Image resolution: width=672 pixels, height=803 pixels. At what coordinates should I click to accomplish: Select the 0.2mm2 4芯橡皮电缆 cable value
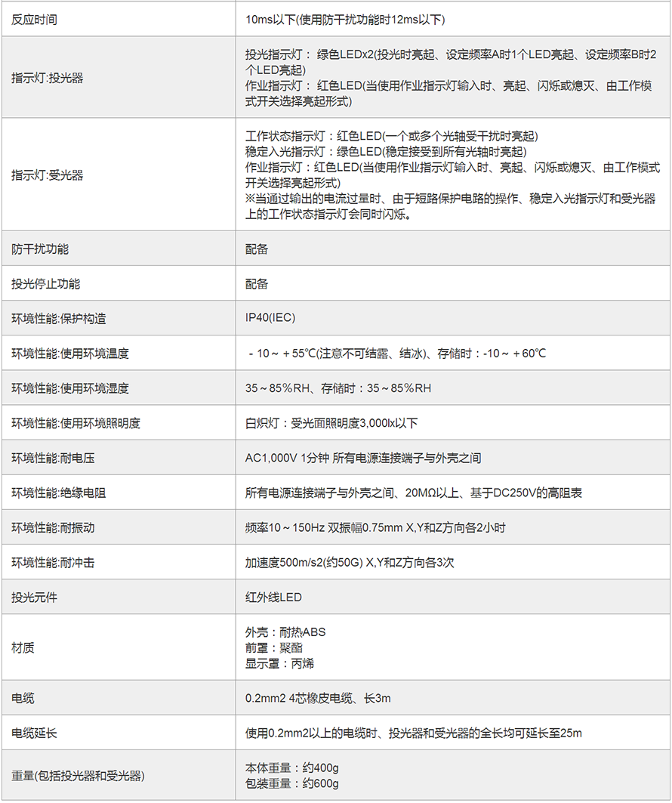(x=318, y=698)
